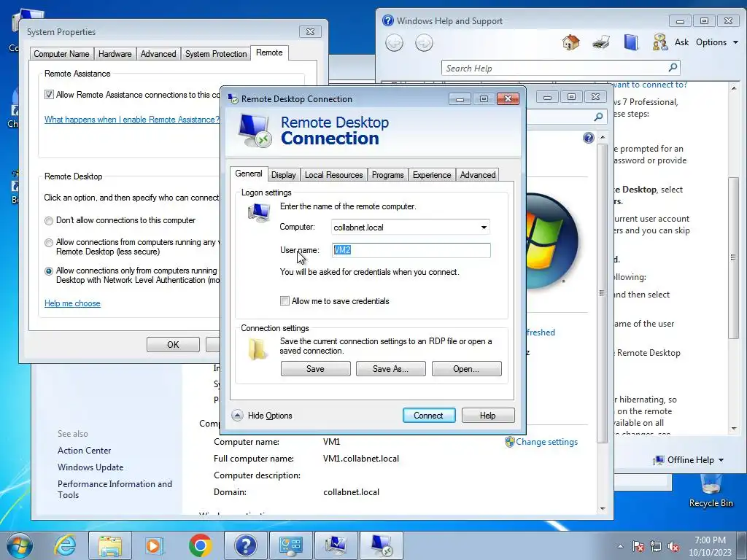This screenshot has height=560, width=747.
Task: Open Performance Information and Tools link
Action: (x=115, y=489)
